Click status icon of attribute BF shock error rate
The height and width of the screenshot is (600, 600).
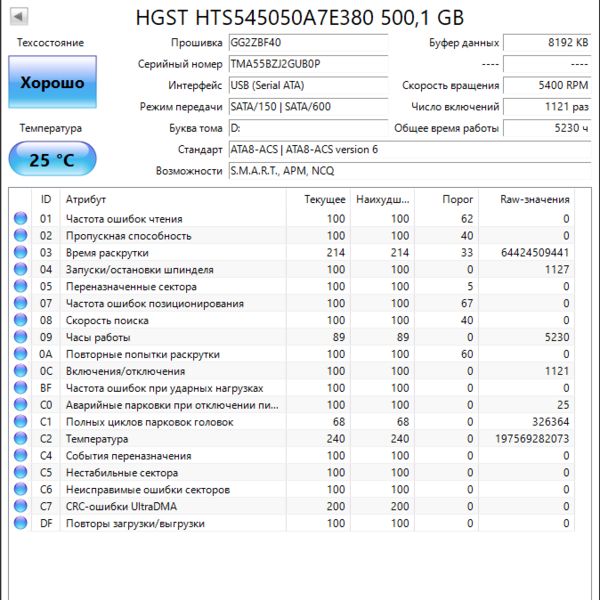[x=20, y=388]
